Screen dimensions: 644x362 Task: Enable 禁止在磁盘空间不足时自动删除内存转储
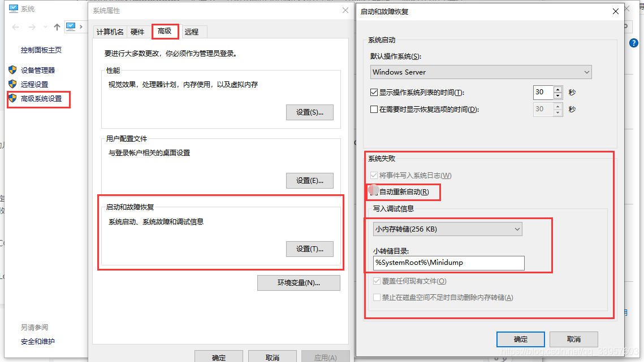tap(377, 297)
